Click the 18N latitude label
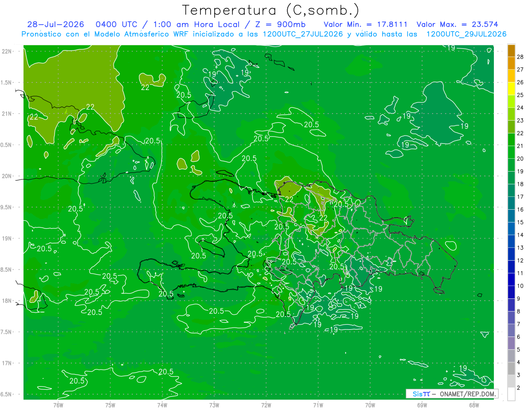The height and width of the screenshot is (411, 532). tap(7, 301)
